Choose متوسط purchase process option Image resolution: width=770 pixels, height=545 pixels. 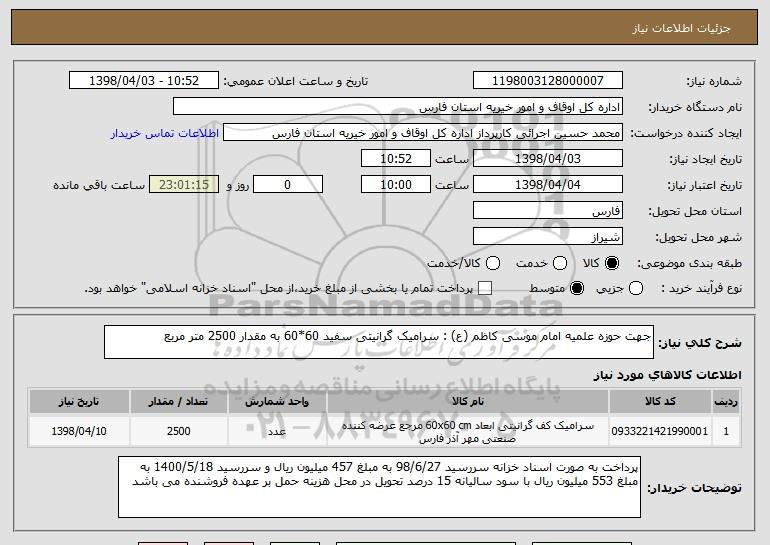[577, 289]
